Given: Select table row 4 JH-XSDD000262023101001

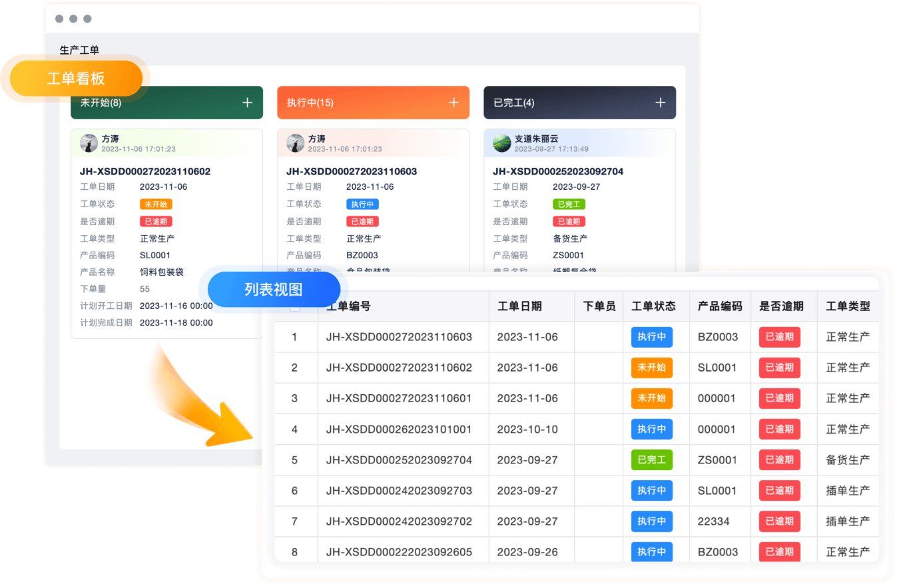Looking at the screenshot, I should pyautogui.click(x=399, y=430).
